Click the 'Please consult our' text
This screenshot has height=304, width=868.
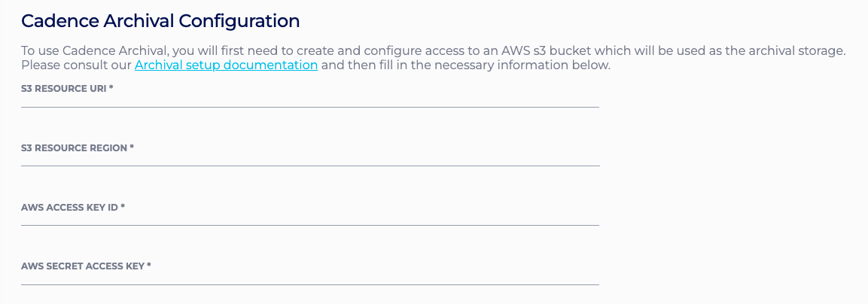click(76, 65)
